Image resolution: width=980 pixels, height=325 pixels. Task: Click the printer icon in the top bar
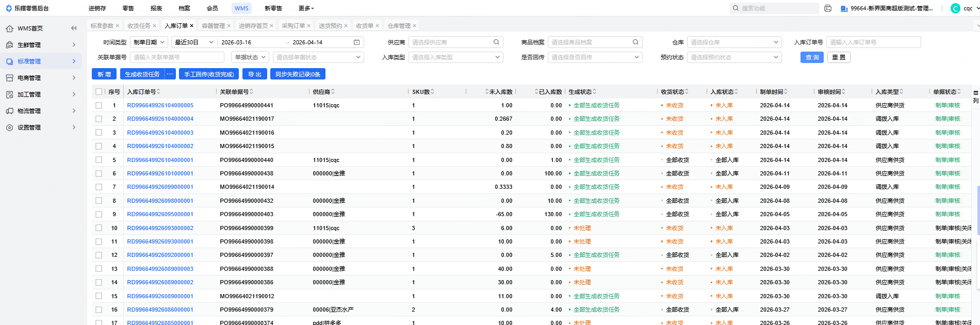pyautogui.click(x=828, y=8)
